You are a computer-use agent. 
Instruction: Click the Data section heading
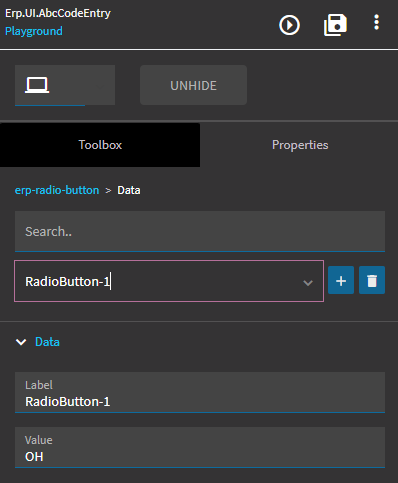point(47,342)
